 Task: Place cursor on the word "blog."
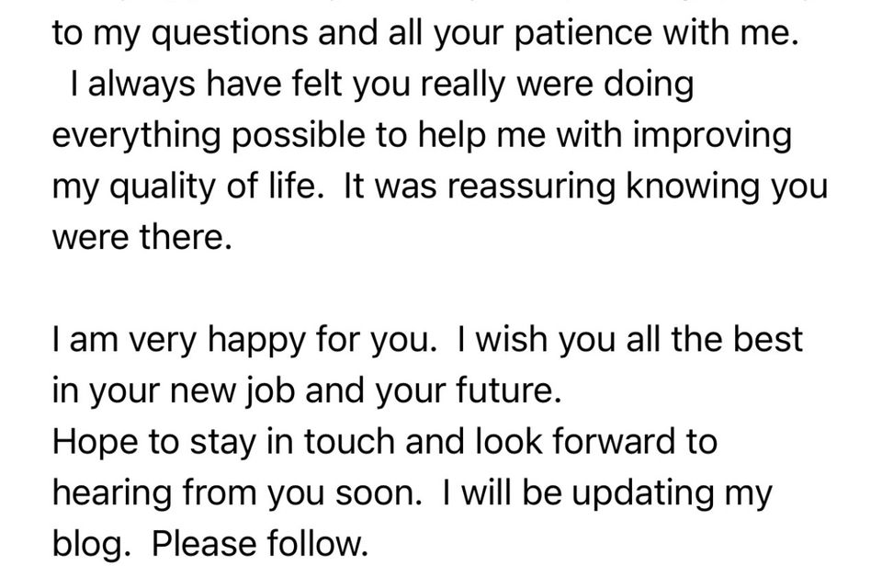[x=88, y=545]
